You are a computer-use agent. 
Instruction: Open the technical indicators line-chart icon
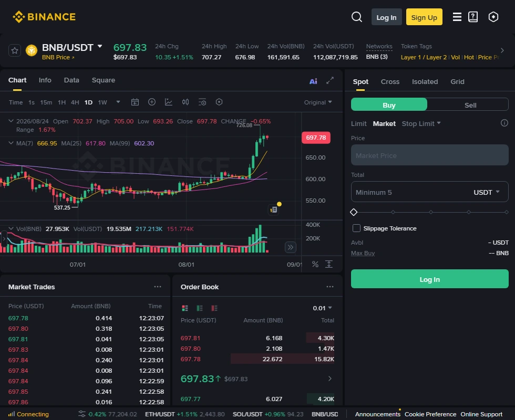[169, 102]
